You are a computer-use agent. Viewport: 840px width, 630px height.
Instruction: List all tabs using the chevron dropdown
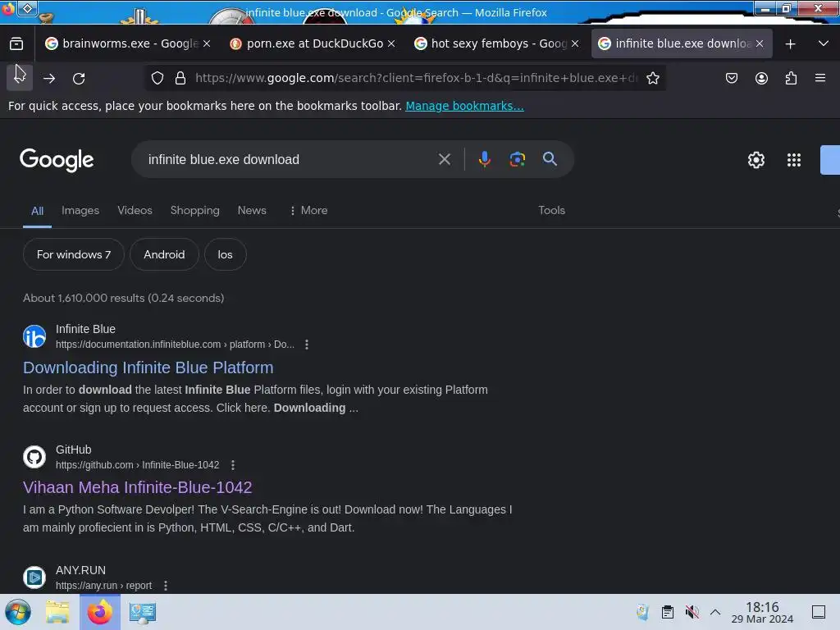coord(824,43)
